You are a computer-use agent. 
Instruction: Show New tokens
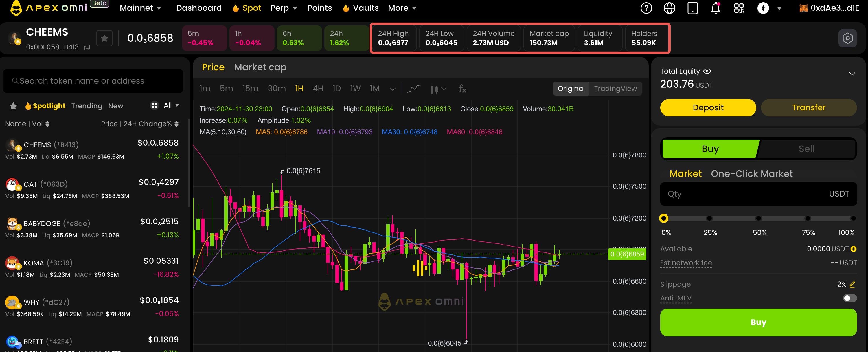115,106
